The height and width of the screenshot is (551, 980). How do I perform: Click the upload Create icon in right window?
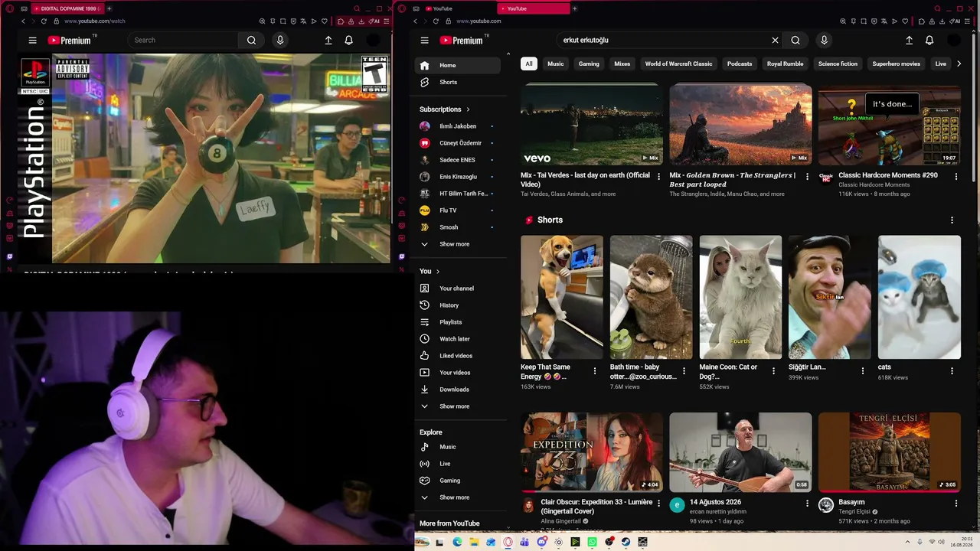click(x=909, y=41)
